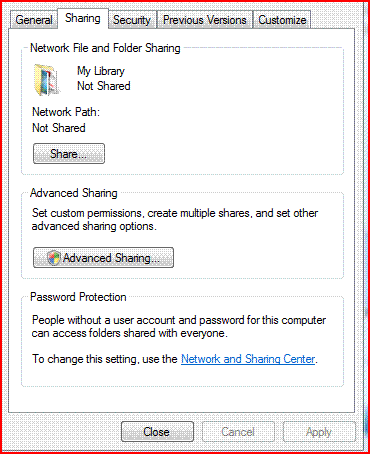Click the Apply button

click(319, 432)
